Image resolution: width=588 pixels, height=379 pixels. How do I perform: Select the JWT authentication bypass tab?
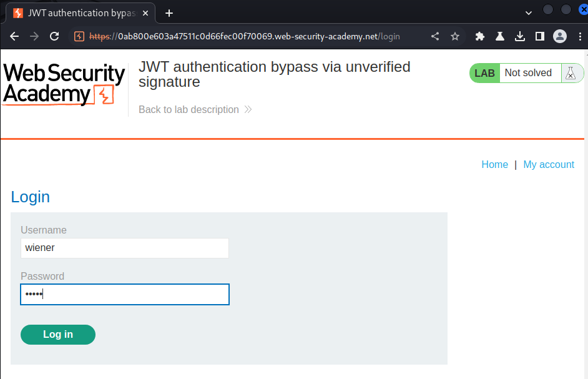point(81,13)
